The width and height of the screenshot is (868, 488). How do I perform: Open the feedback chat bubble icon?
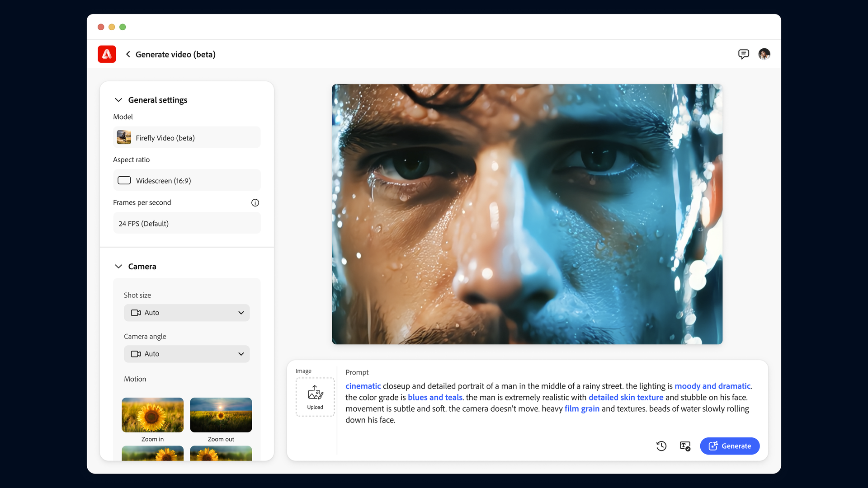[x=744, y=54]
